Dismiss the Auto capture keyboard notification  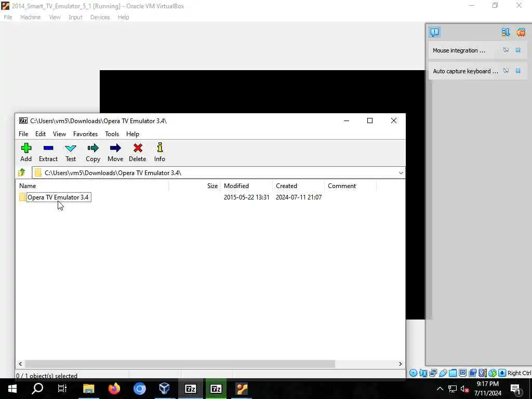(x=518, y=71)
